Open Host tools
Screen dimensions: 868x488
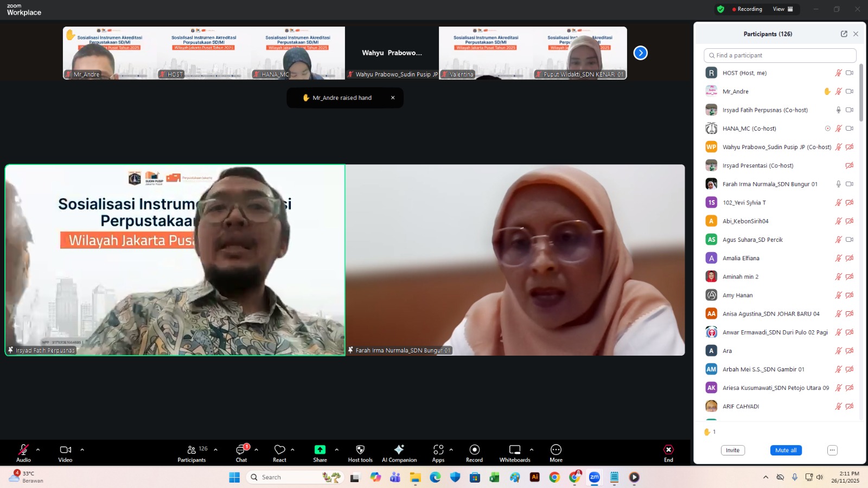pos(360,450)
